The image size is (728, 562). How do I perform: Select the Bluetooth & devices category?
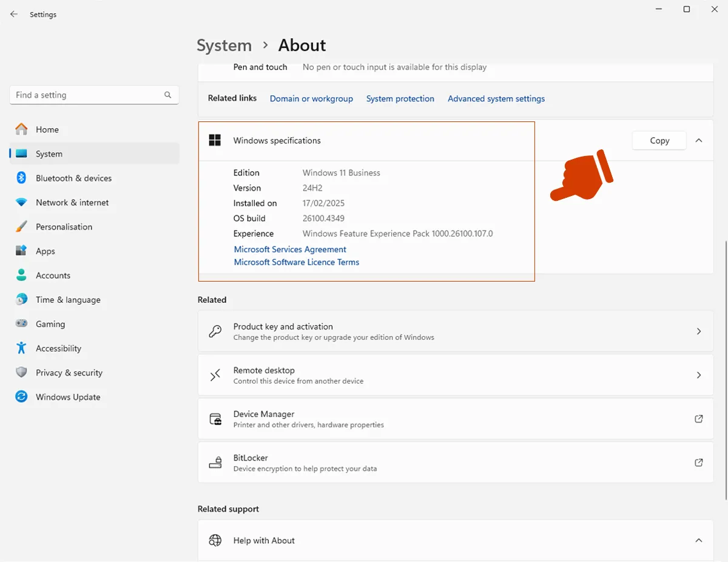[x=94, y=178]
